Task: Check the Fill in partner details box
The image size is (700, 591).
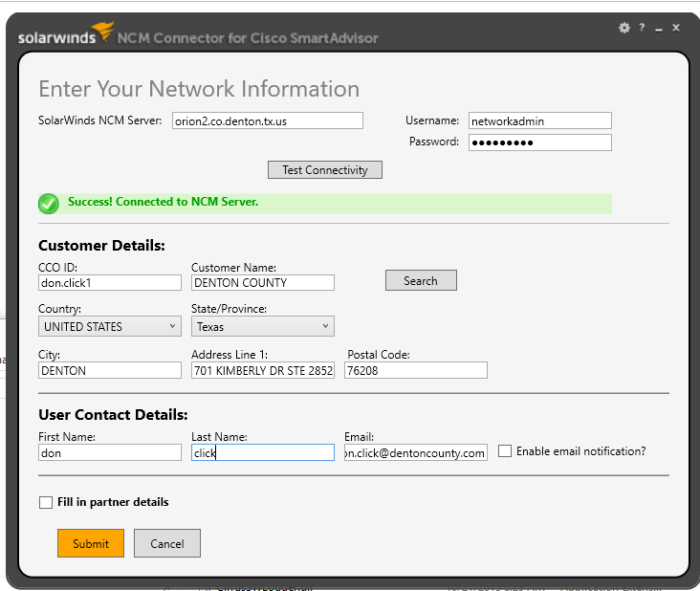Action: pyautogui.click(x=46, y=502)
